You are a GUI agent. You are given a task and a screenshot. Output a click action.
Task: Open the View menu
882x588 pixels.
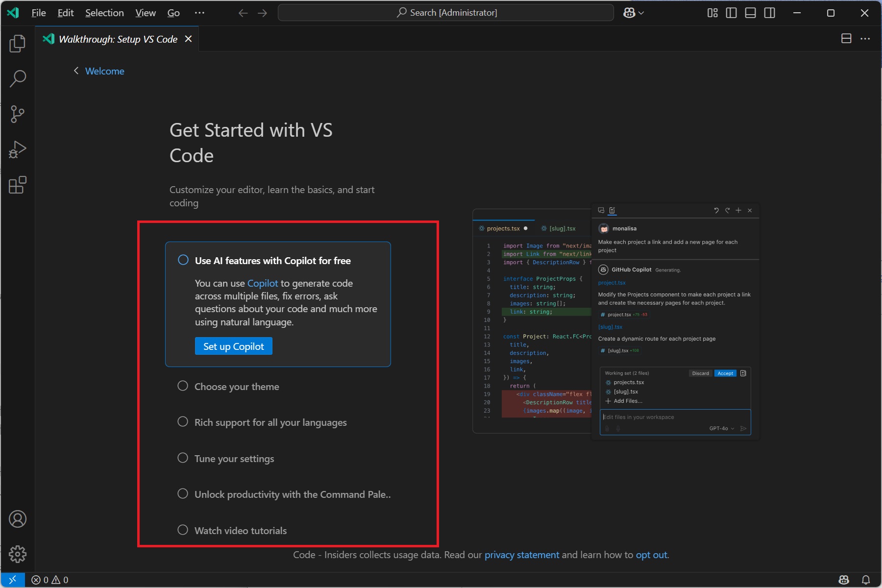pos(145,13)
